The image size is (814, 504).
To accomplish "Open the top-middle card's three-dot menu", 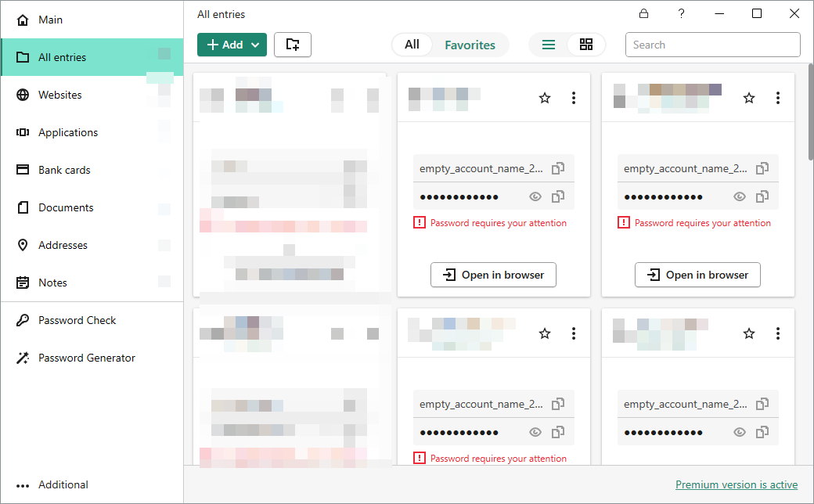I will (x=574, y=98).
